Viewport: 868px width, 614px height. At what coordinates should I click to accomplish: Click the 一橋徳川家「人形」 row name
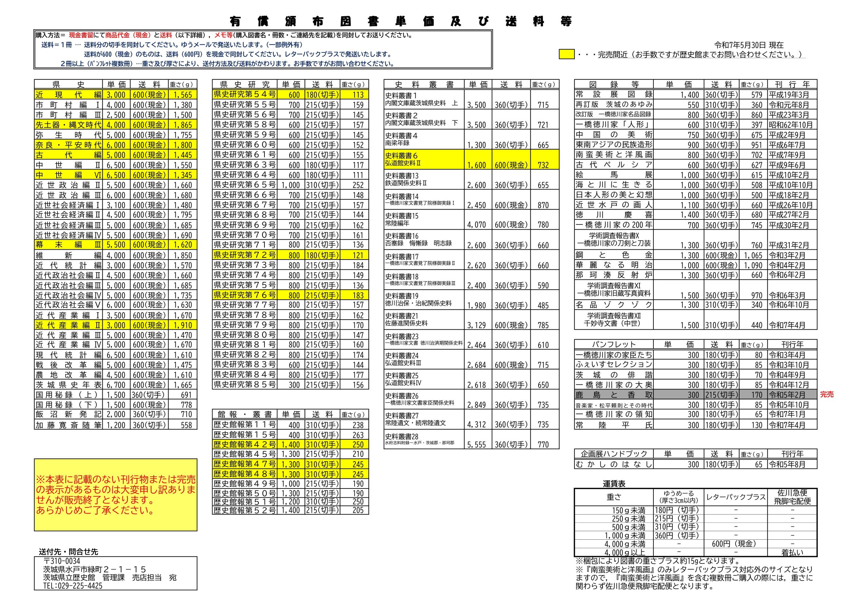[614, 125]
